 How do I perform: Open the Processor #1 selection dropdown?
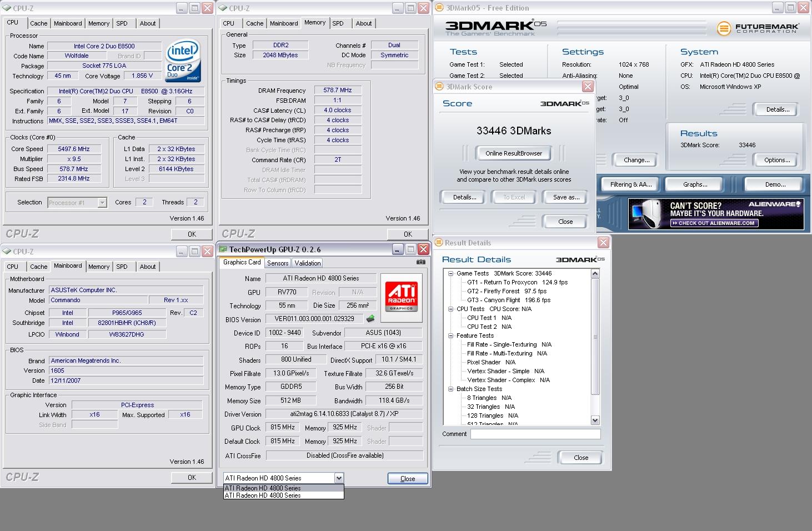click(x=102, y=203)
